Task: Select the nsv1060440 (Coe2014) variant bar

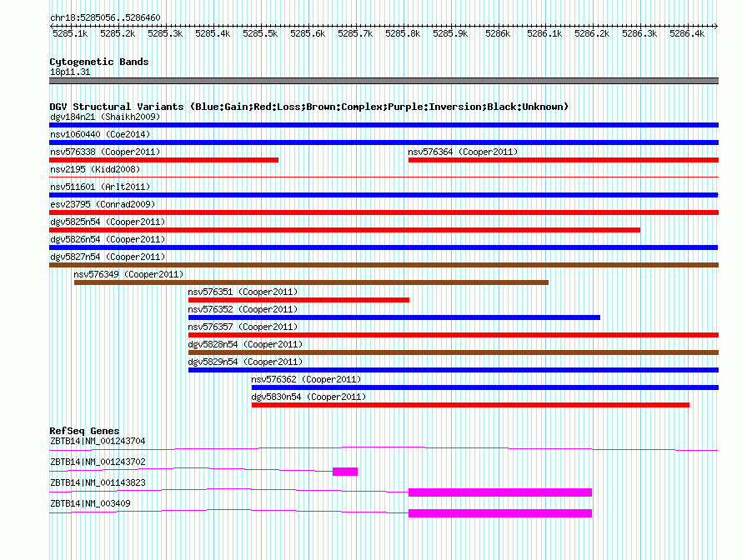Action: coord(384,142)
